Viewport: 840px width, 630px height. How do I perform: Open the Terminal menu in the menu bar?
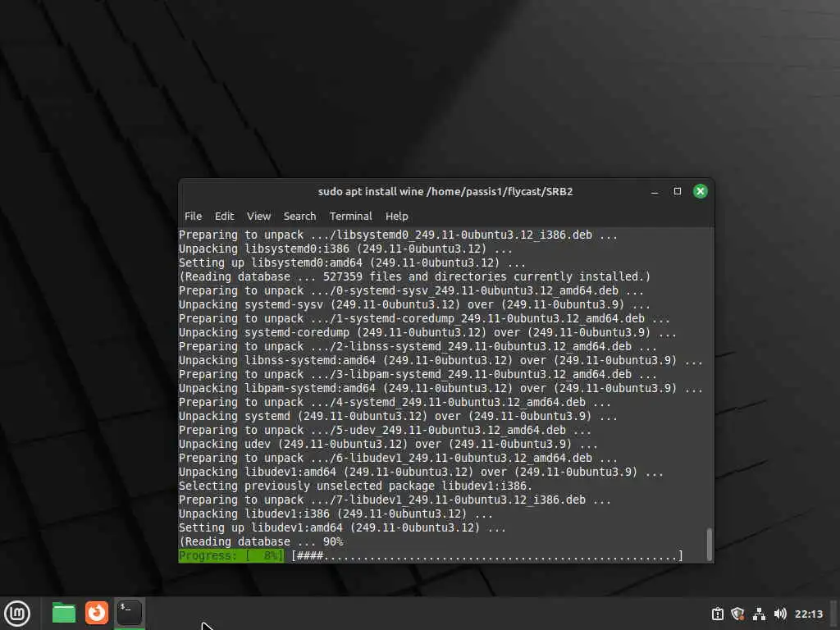point(350,217)
